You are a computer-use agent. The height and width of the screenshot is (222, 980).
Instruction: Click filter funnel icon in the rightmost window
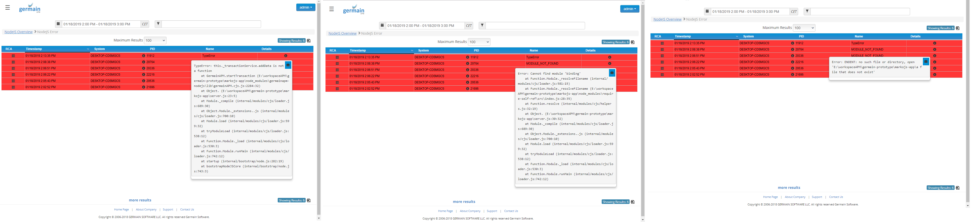point(807,11)
